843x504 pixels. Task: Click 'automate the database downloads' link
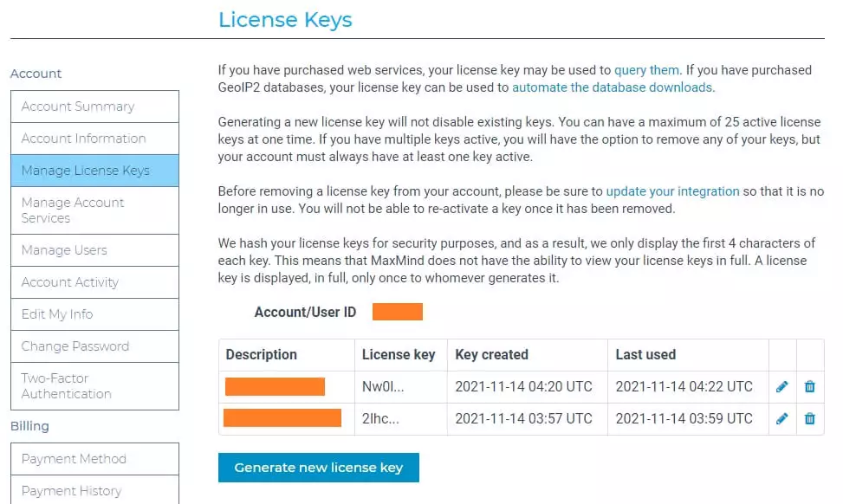click(613, 87)
